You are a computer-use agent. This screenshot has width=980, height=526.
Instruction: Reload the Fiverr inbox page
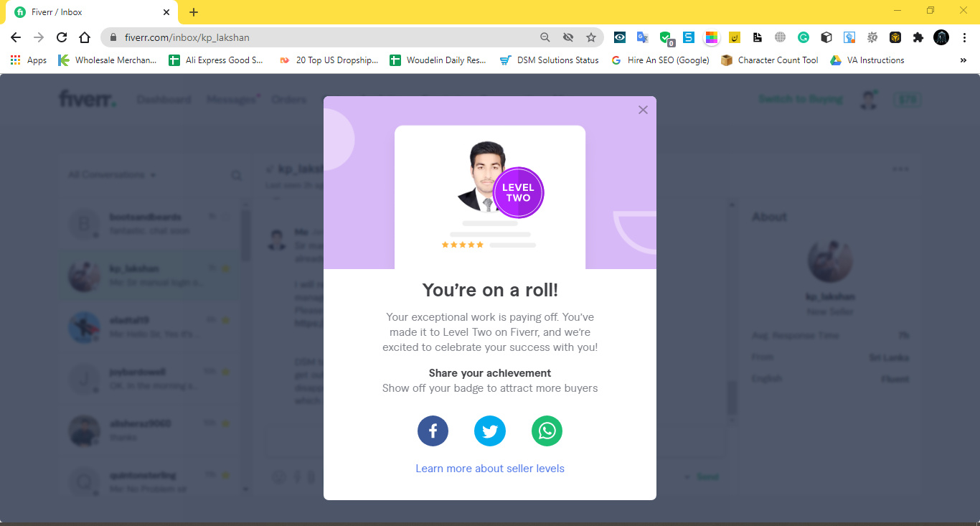62,37
